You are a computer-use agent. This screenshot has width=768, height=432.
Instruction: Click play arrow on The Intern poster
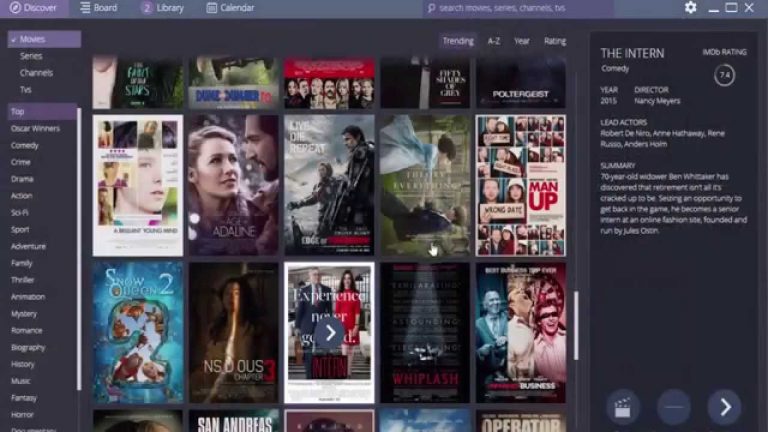click(x=330, y=333)
